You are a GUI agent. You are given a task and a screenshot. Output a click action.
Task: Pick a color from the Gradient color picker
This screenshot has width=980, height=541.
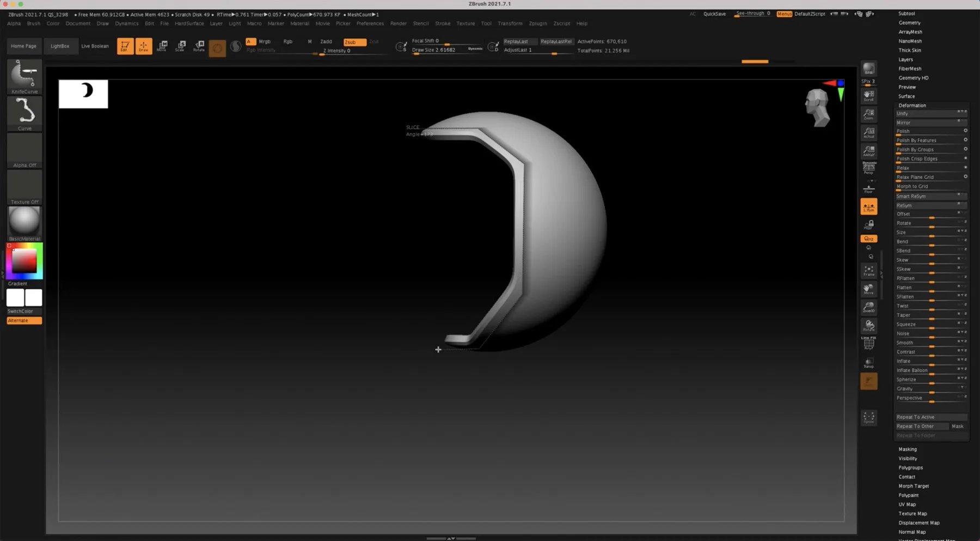[23, 262]
